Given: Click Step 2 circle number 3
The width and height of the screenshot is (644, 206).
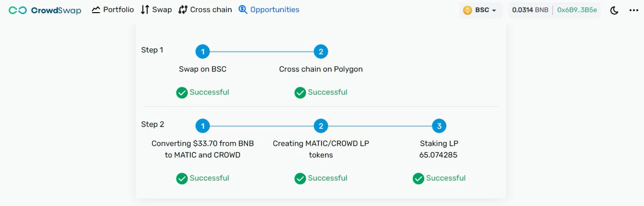Looking at the screenshot, I should 439,126.
